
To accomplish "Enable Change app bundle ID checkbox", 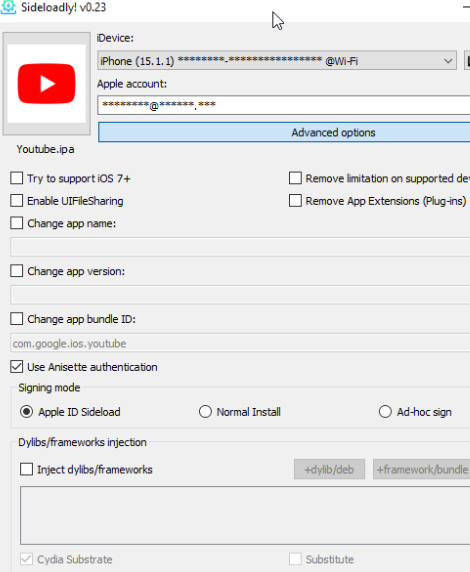I will pyautogui.click(x=17, y=319).
